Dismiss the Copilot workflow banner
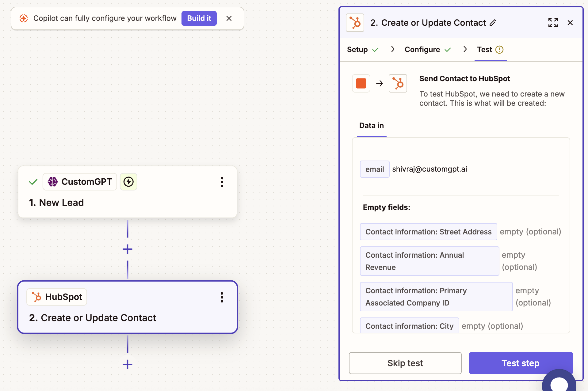Viewport: 588px width, 391px height. coord(229,18)
